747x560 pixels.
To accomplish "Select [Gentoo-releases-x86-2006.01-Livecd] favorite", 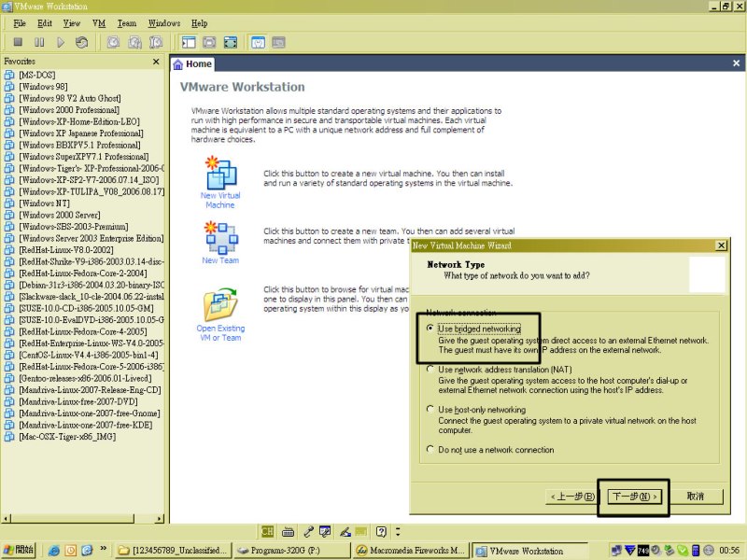I will (85, 378).
